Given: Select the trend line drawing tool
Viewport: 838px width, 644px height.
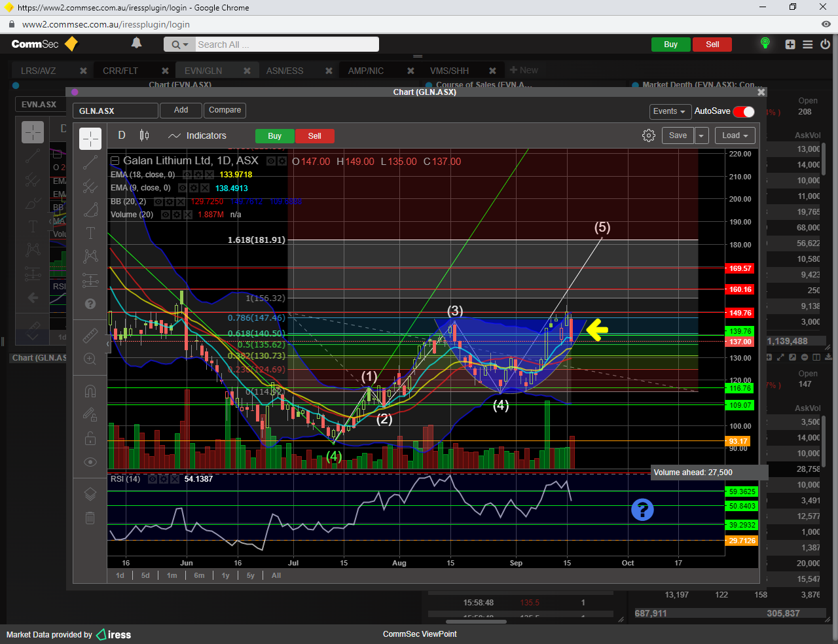Looking at the screenshot, I should [90, 163].
